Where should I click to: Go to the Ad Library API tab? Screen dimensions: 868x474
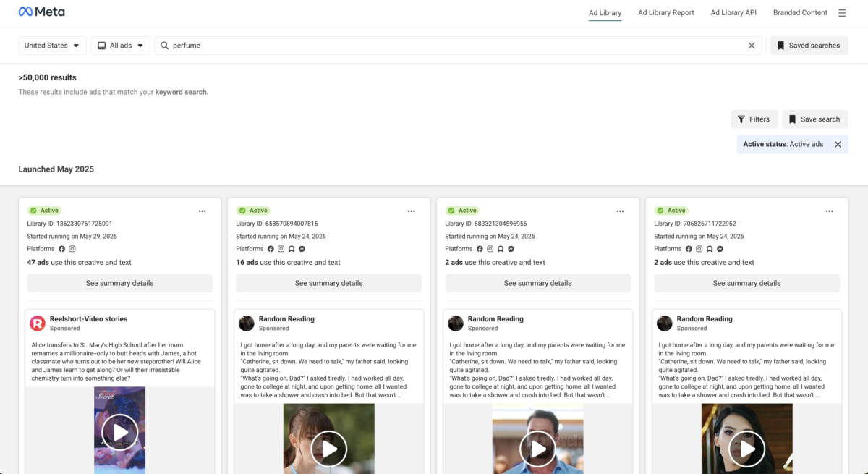click(x=733, y=13)
